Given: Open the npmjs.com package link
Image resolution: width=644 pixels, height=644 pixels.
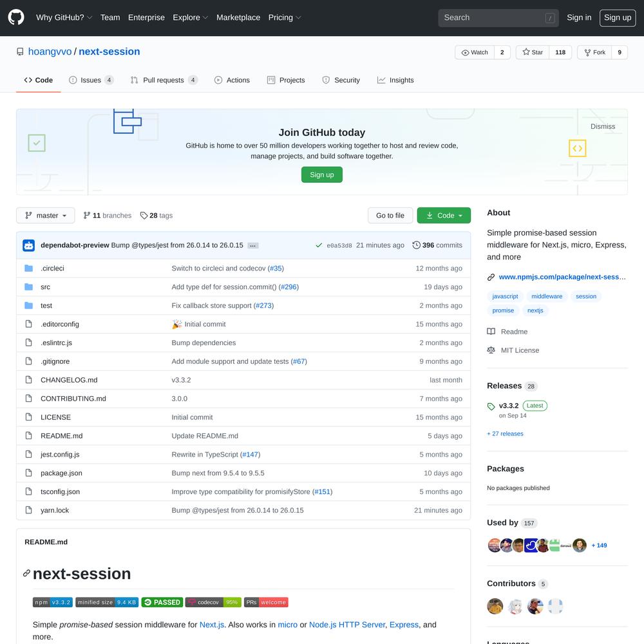Looking at the screenshot, I should pyautogui.click(x=562, y=277).
